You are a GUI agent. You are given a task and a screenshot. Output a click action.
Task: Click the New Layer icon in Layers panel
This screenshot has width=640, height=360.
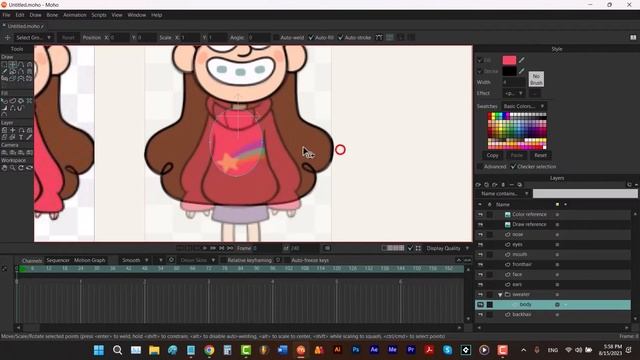click(478, 185)
